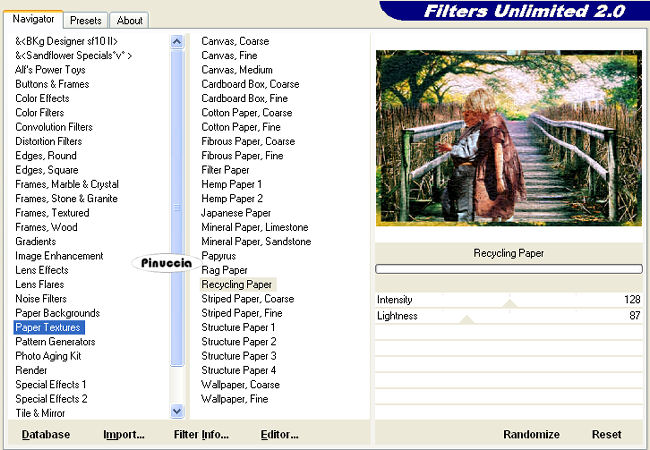
Task: Choose Cotton Paper, Fine filter
Action: (x=241, y=127)
